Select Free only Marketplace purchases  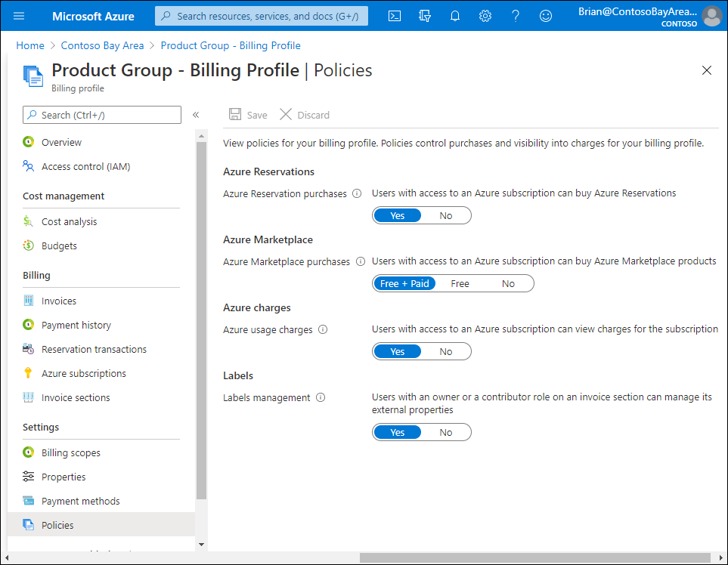coord(460,283)
